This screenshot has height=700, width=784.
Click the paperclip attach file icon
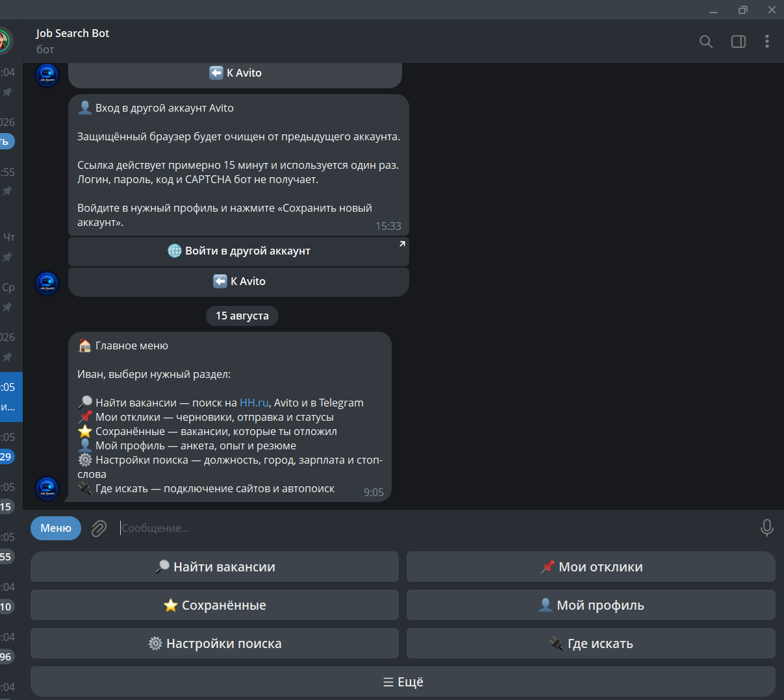click(99, 529)
